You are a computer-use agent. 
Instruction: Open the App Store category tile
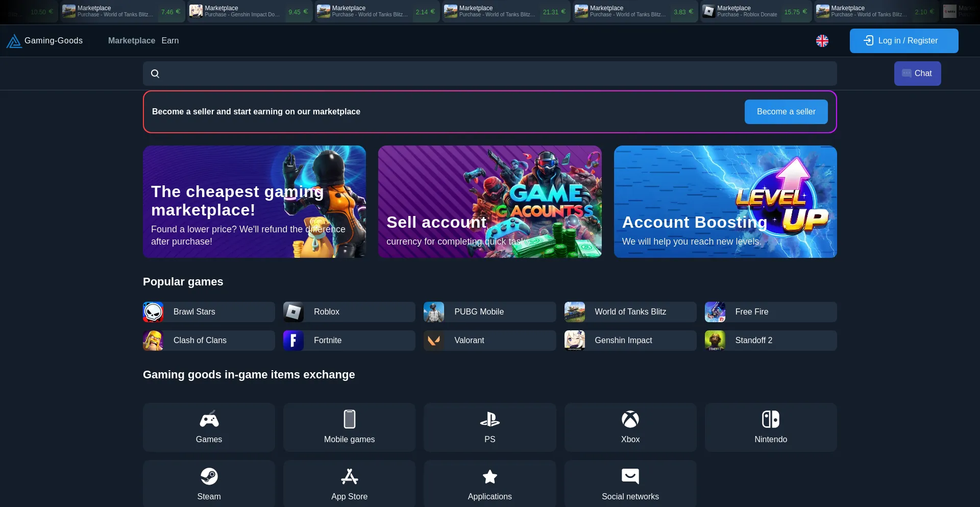pos(349,484)
